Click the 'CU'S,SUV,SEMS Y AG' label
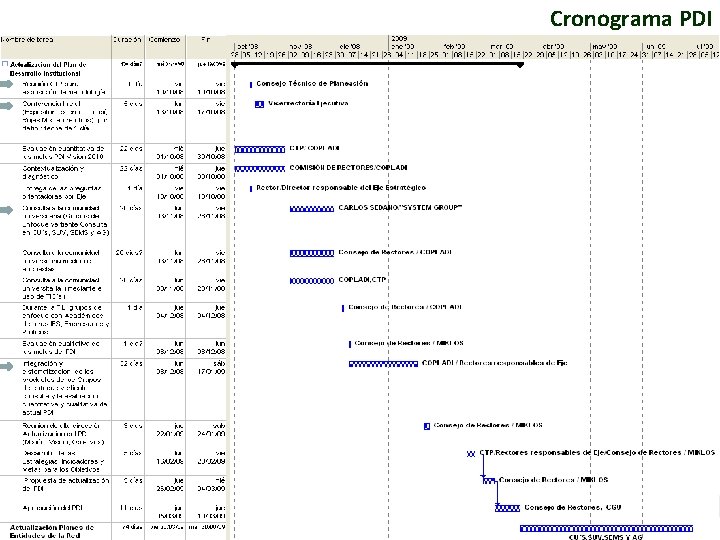Image resolution: width=720 pixels, height=540 pixels. pyautogui.click(x=606, y=536)
